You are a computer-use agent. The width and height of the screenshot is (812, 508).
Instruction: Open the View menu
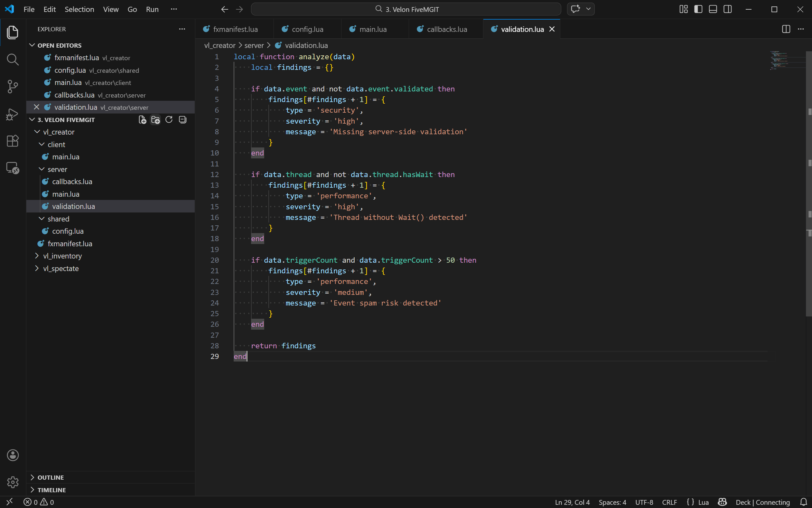111,9
